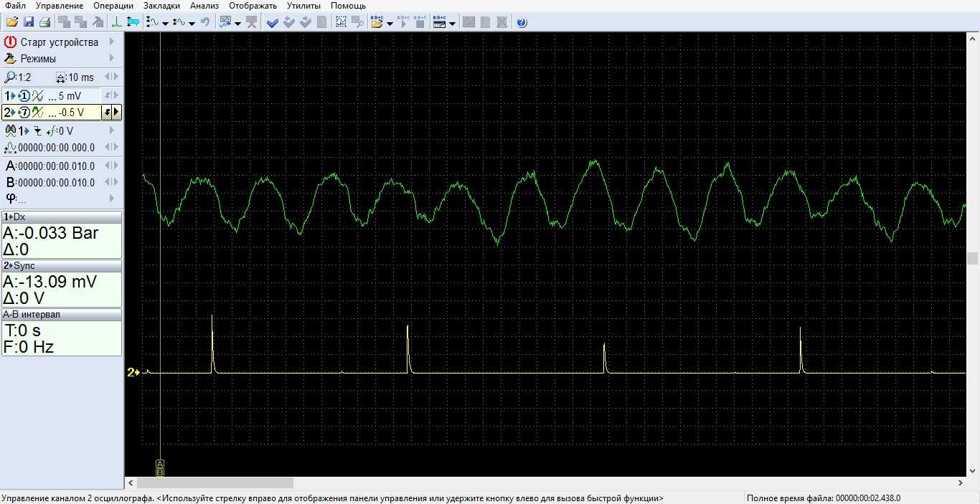980x504 pixels.
Task: Toggle channel 2 green waveform display icon
Action: [x=37, y=113]
